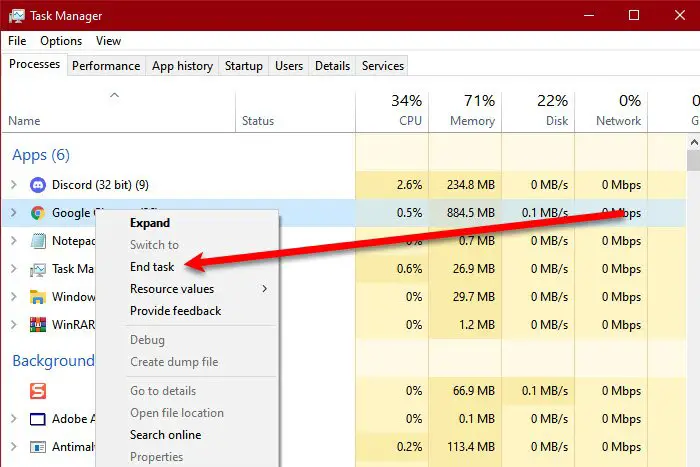
Task: Click the Windows Explorer folder icon
Action: (38, 297)
